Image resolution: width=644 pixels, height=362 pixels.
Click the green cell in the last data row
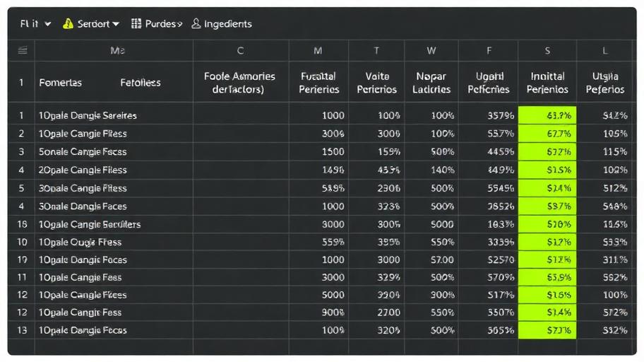pyautogui.click(x=547, y=330)
